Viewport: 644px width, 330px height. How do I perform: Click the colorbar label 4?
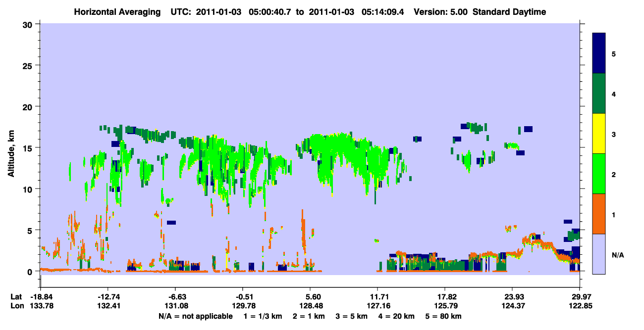(613, 94)
